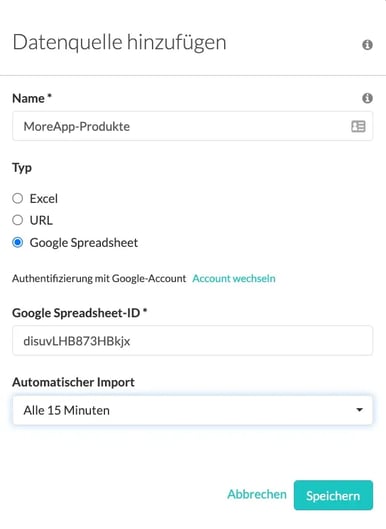Click the Authentifizierung mit Google-Account text
The image size is (386, 529).
(99, 279)
